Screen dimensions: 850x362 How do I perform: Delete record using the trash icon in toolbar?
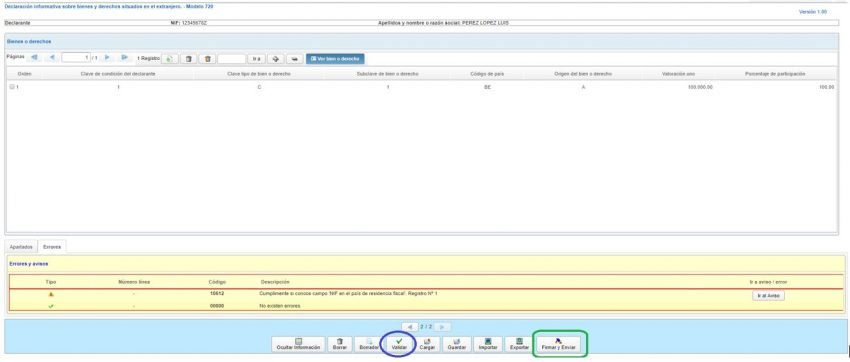coord(207,59)
